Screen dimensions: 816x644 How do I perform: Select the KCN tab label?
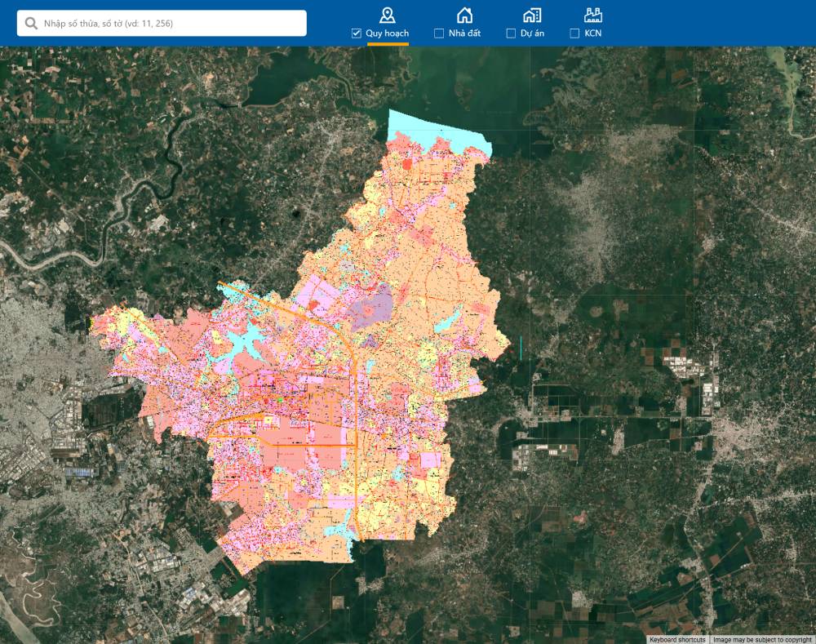pyautogui.click(x=593, y=33)
